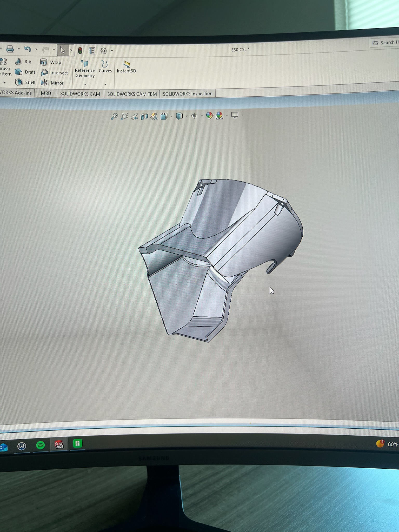Click Edit Appearance color ball

click(209, 116)
